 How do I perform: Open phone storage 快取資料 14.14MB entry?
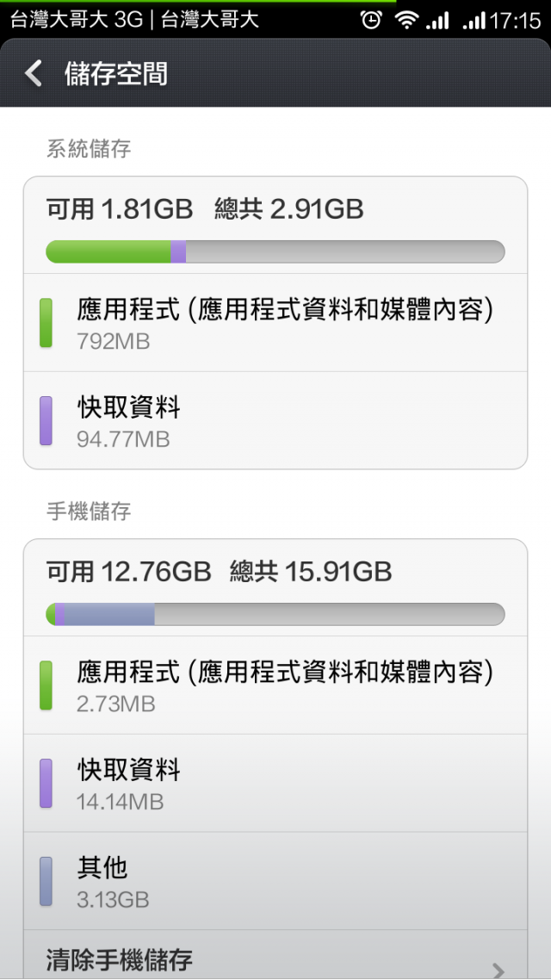pos(275,784)
